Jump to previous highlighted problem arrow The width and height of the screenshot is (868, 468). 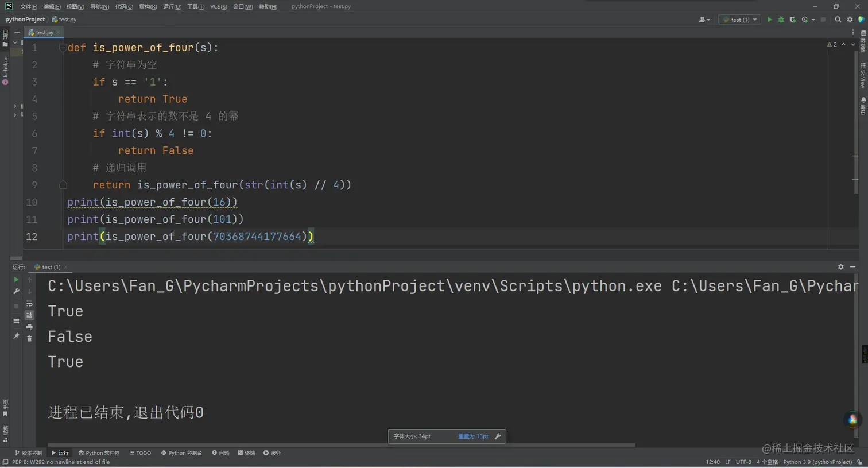click(843, 44)
